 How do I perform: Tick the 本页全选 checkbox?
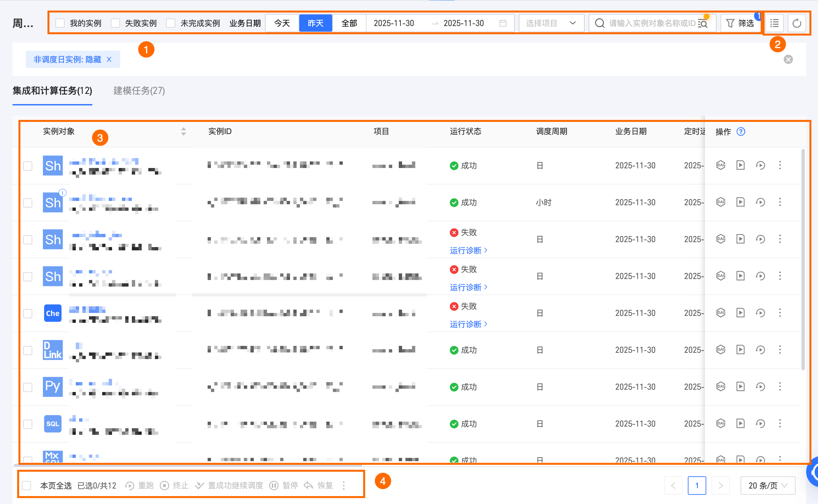pos(27,485)
